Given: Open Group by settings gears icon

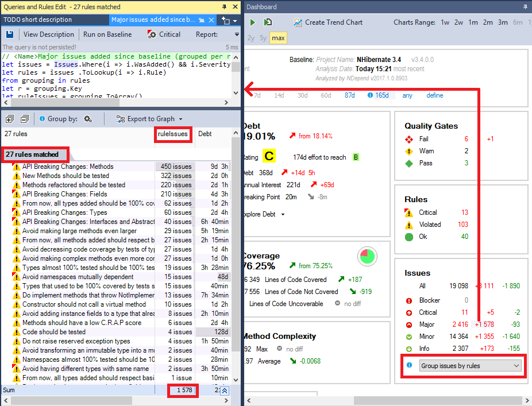Looking at the screenshot, I should point(88,119).
